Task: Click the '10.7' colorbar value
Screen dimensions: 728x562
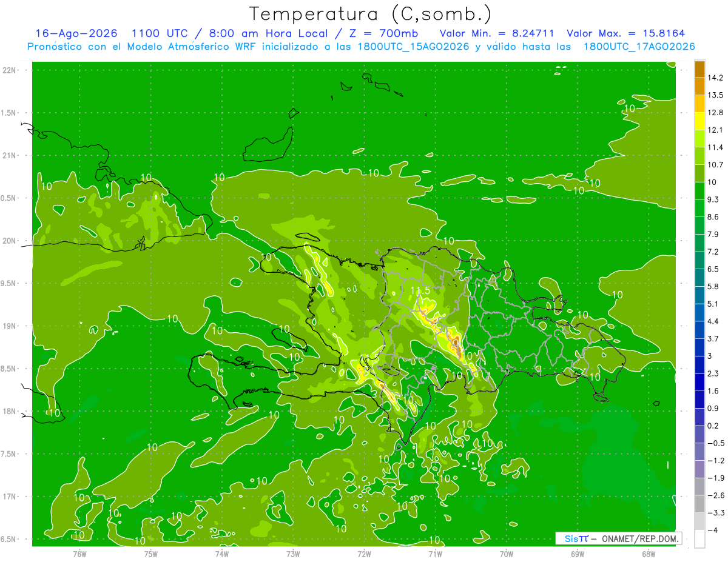Action: pos(715,164)
